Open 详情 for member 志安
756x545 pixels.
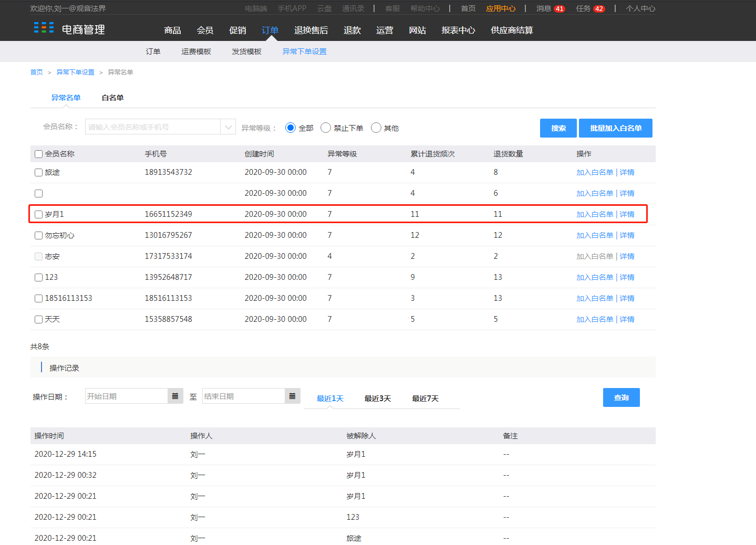pyautogui.click(x=627, y=256)
